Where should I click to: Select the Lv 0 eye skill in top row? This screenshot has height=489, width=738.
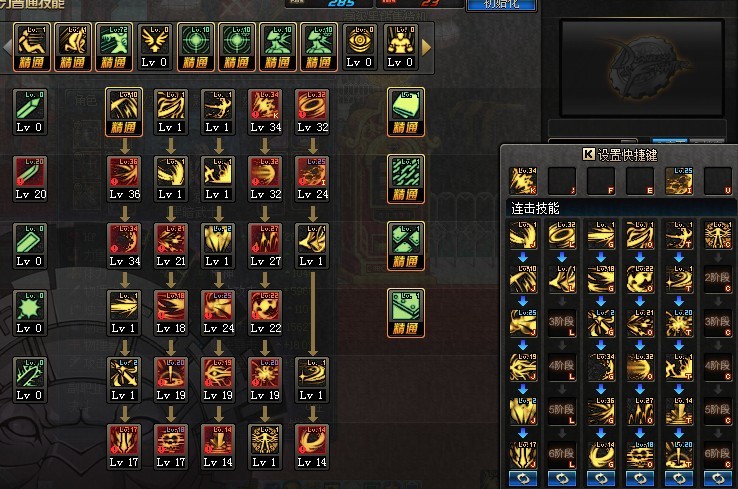coord(359,47)
